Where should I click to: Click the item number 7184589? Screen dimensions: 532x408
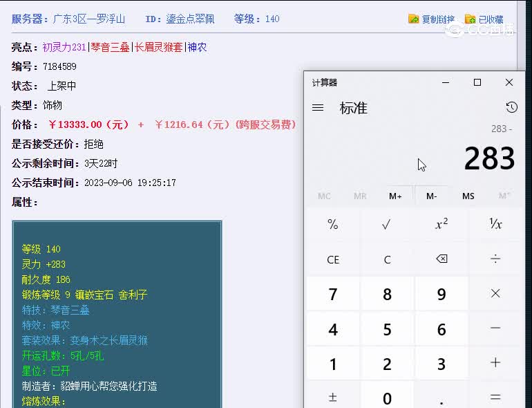[59, 66]
